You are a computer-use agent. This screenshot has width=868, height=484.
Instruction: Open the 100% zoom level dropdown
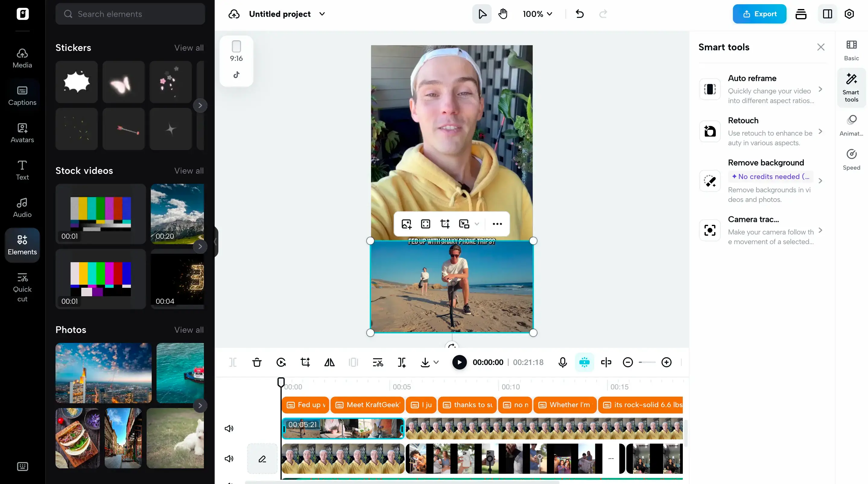point(537,14)
